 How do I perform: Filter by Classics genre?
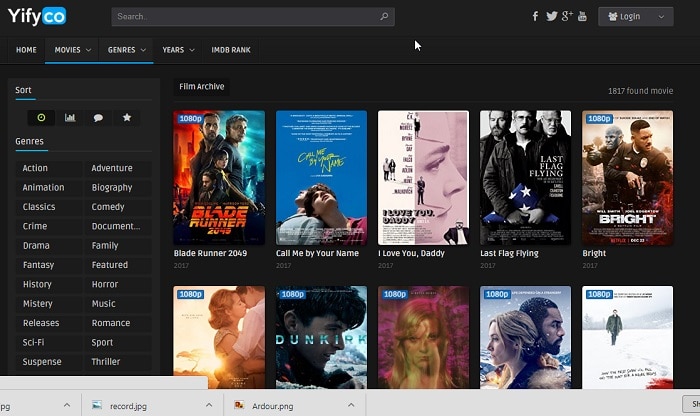pyautogui.click(x=49, y=207)
